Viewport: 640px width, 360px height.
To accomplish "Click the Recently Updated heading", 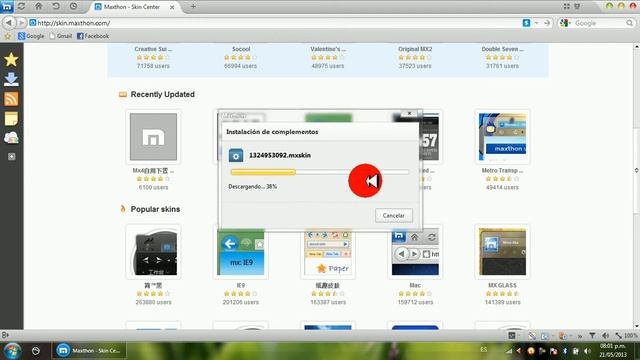I will (162, 94).
